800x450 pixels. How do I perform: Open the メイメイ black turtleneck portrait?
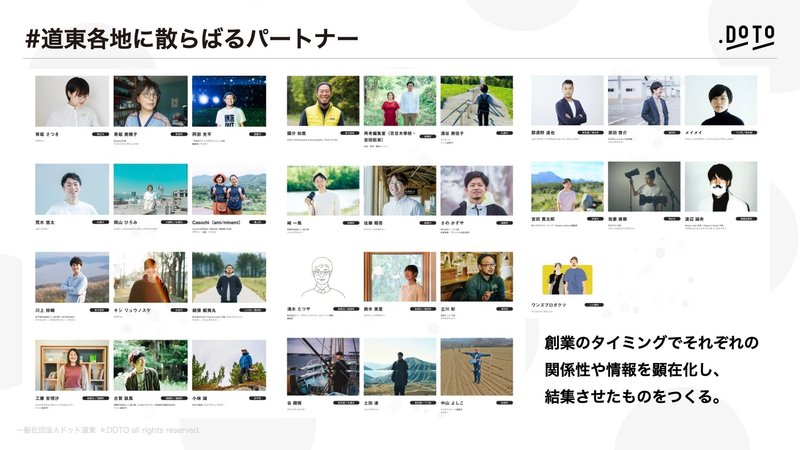(x=721, y=101)
